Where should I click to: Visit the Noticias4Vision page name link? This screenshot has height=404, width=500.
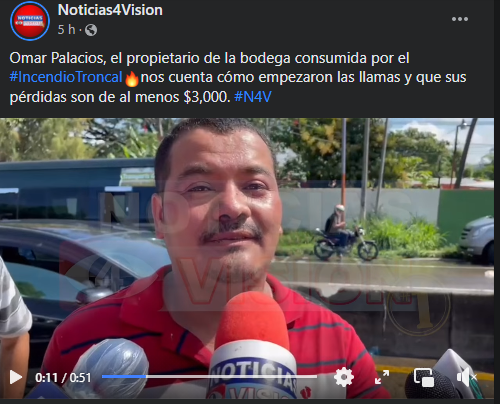point(110,10)
